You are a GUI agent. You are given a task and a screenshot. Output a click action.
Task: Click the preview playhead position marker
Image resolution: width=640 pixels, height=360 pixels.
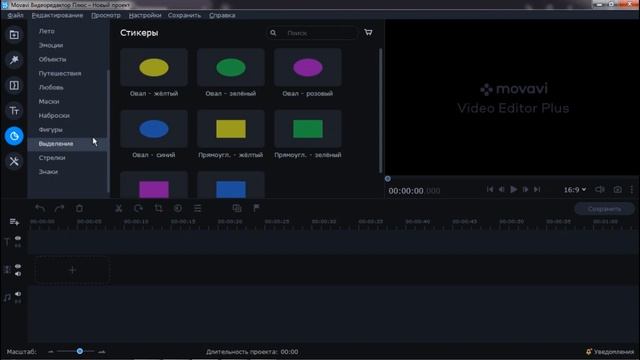pos(388,178)
